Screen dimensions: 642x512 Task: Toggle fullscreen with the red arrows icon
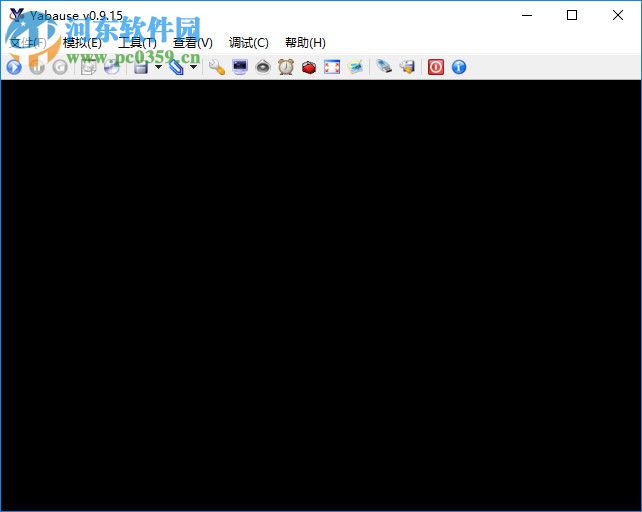point(332,67)
